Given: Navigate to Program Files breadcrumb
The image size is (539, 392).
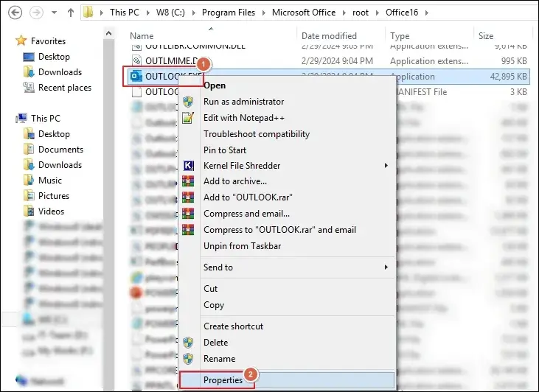Looking at the screenshot, I should 229,13.
